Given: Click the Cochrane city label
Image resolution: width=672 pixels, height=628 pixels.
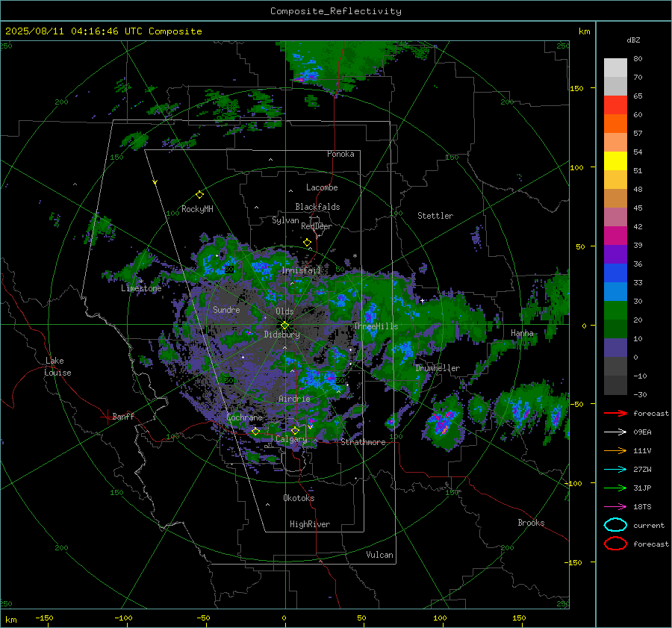Looking at the screenshot, I should pyautogui.click(x=244, y=417).
